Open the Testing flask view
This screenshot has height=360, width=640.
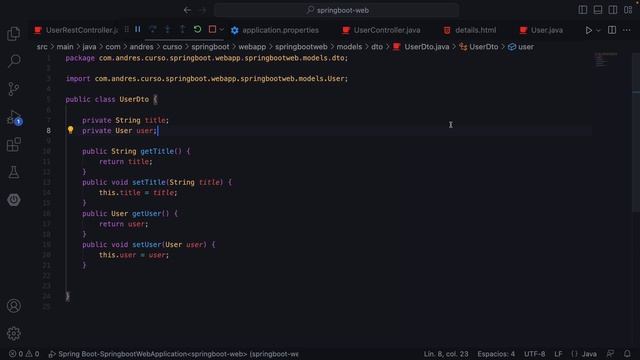(13, 172)
